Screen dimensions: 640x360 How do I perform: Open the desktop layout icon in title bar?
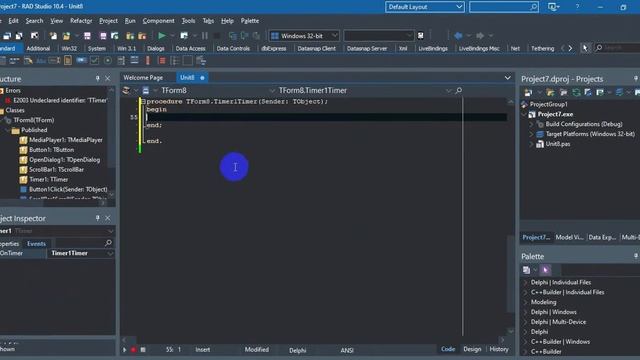tap(553, 7)
